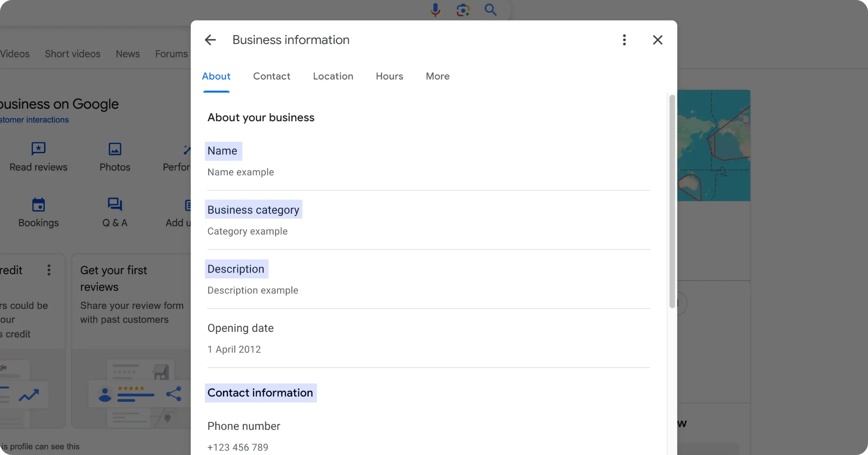868x455 pixels.
Task: Click the Read reviews icon
Action: [x=38, y=148]
